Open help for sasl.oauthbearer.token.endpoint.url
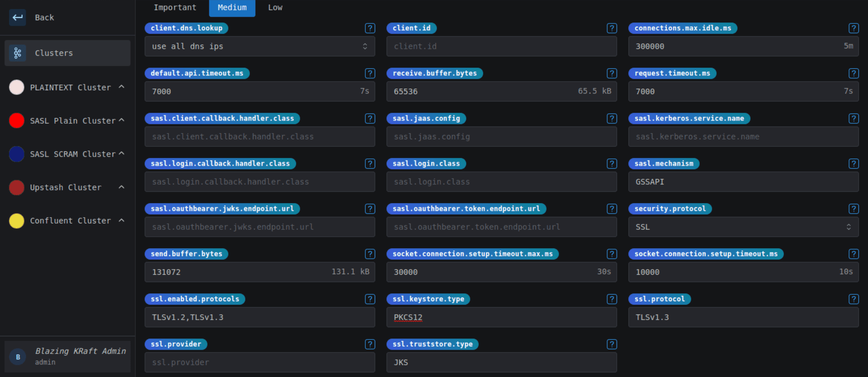The height and width of the screenshot is (377, 868). click(x=612, y=209)
